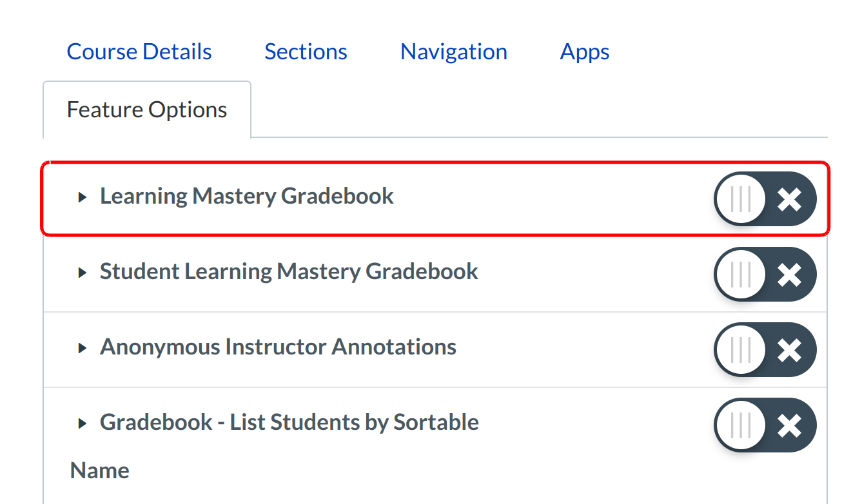Image resolution: width=842 pixels, height=504 pixels.
Task: Open the Apps tab
Action: coord(584,52)
